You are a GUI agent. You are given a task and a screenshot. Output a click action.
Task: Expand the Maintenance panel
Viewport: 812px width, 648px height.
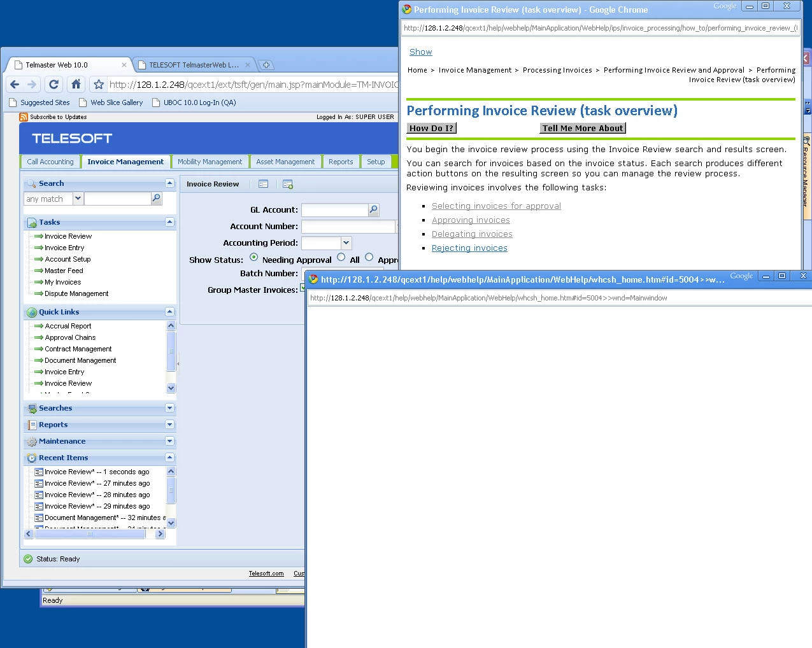coord(169,441)
